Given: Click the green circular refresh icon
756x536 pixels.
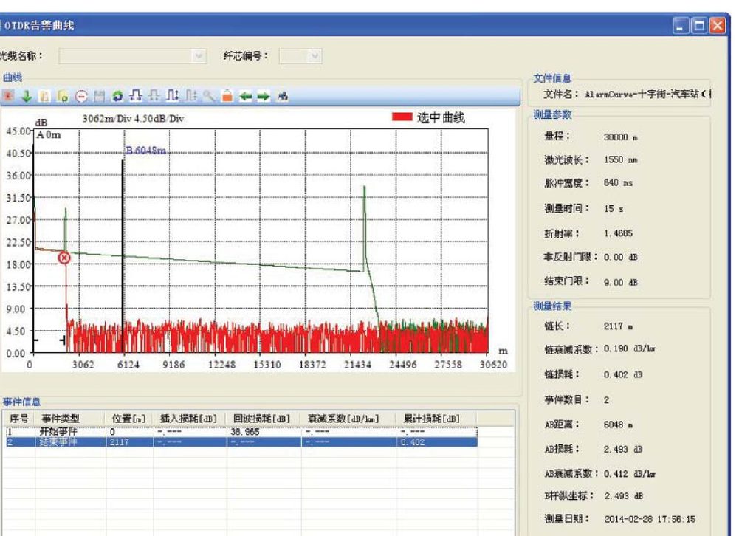Looking at the screenshot, I should tap(117, 96).
